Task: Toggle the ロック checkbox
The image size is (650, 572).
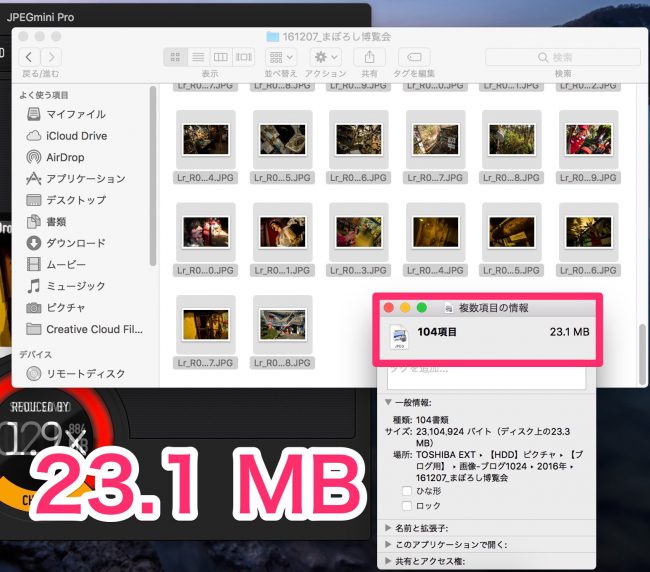Action: (x=407, y=506)
